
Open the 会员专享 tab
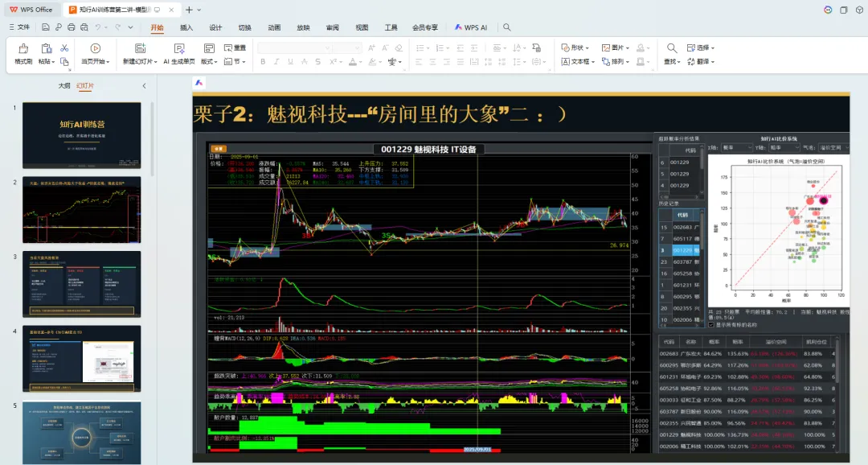pos(425,27)
